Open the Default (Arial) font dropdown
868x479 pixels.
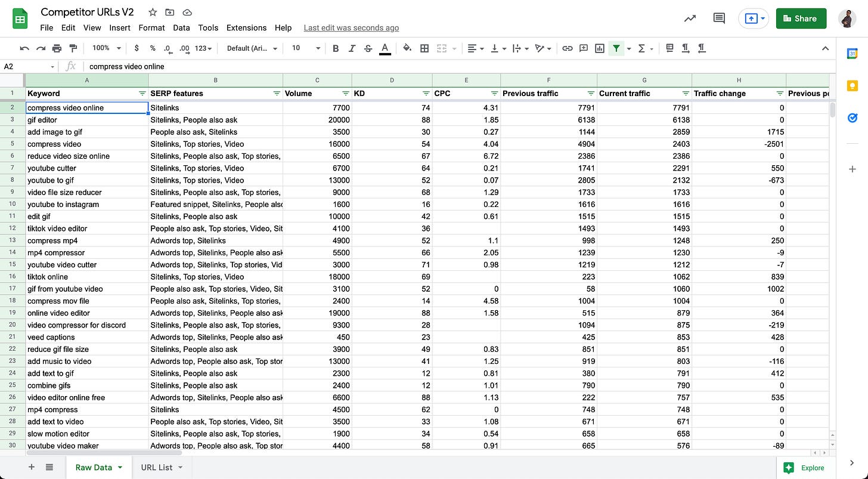[252, 48]
